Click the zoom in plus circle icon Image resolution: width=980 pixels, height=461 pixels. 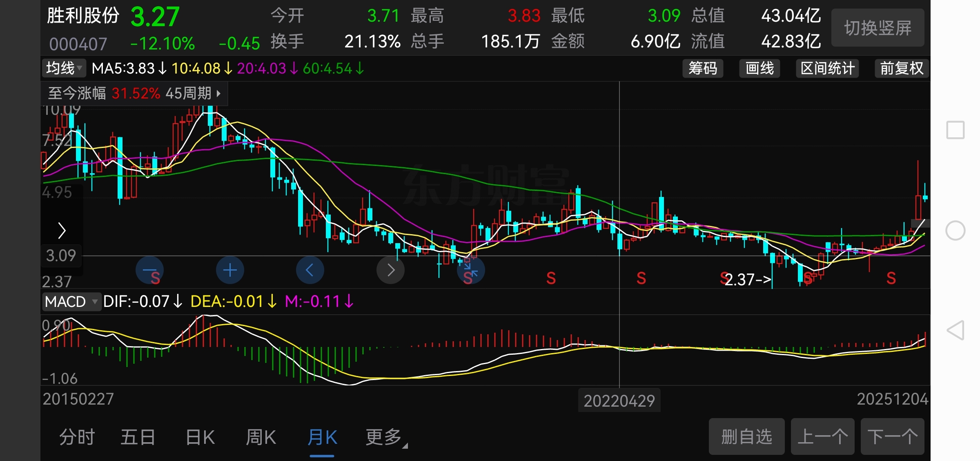230,270
